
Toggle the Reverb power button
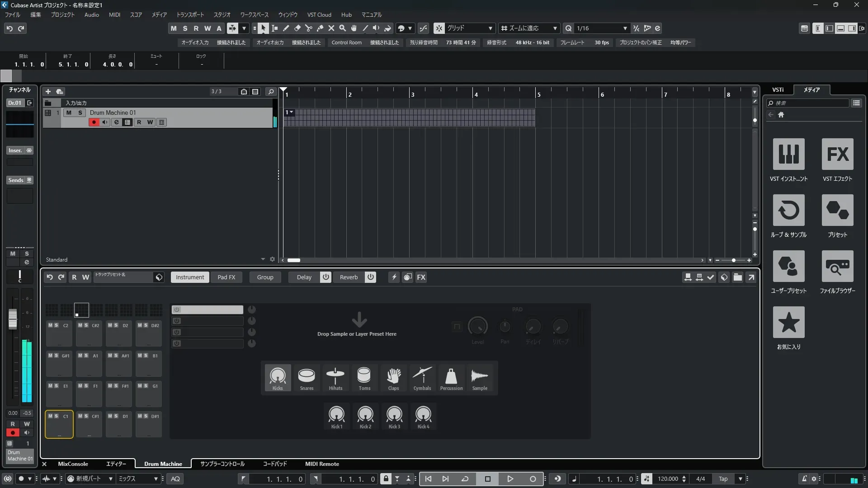click(x=370, y=277)
